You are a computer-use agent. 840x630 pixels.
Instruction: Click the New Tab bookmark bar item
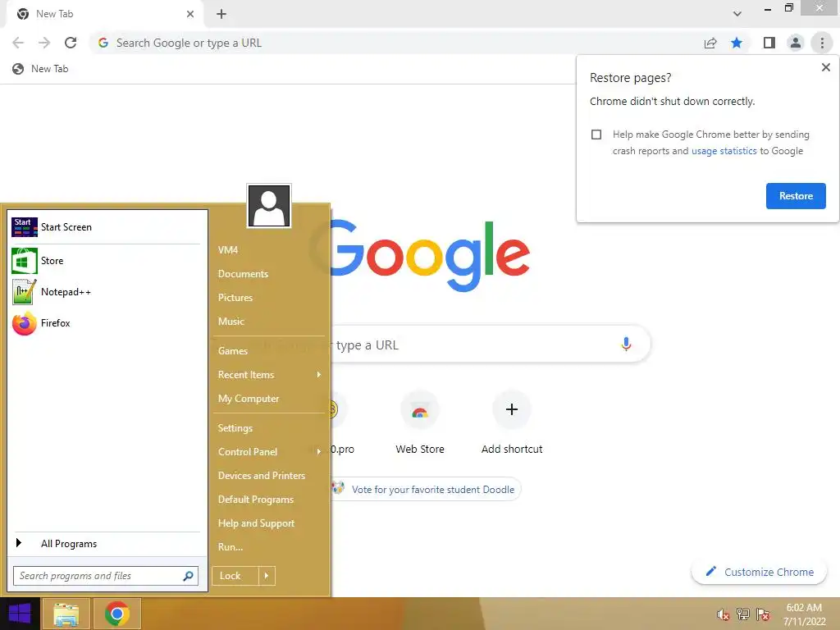point(41,69)
